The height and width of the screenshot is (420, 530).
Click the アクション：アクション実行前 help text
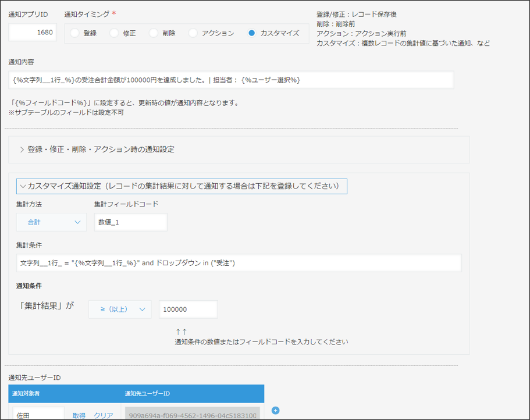(361, 34)
